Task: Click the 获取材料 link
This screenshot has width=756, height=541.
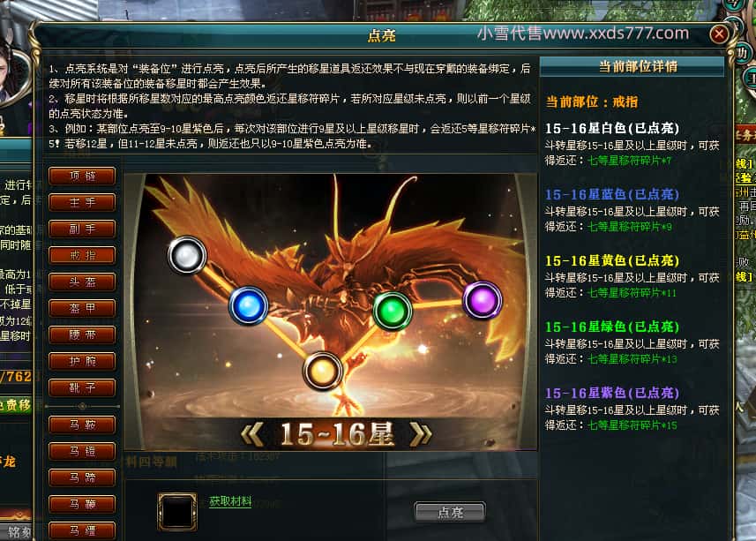Action: click(230, 501)
